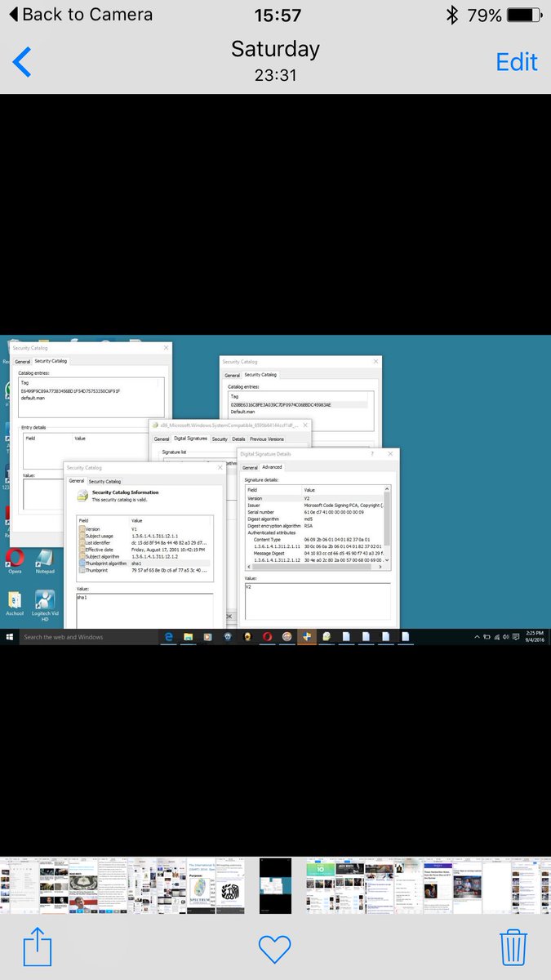Image resolution: width=551 pixels, height=980 pixels.
Task: Click the Opera desktop shortcut icon
Action: point(15,560)
